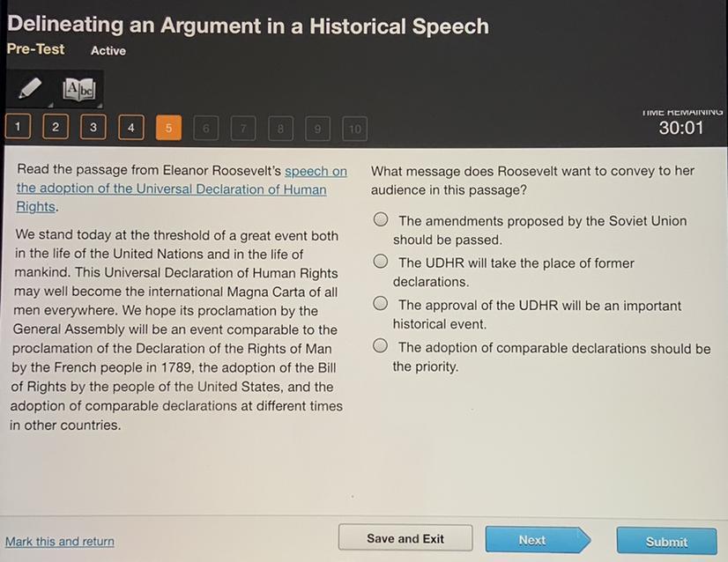Go to the Next question
Image resolution: width=728 pixels, height=562 pixels.
click(x=532, y=540)
